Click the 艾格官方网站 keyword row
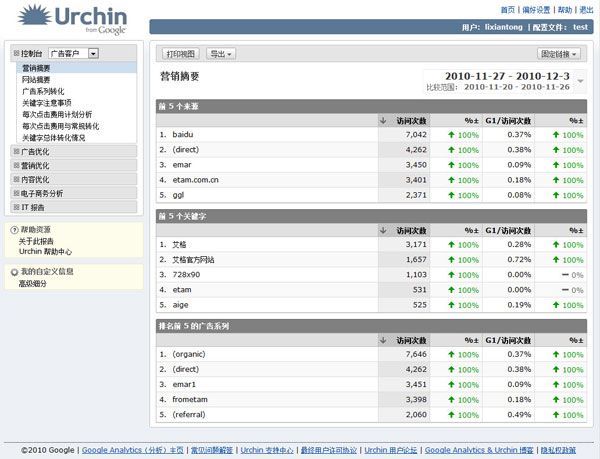The width and height of the screenshot is (600, 459). click(x=371, y=260)
